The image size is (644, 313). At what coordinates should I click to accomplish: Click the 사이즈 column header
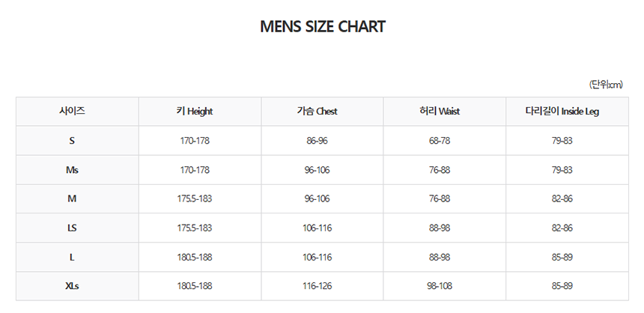point(72,111)
